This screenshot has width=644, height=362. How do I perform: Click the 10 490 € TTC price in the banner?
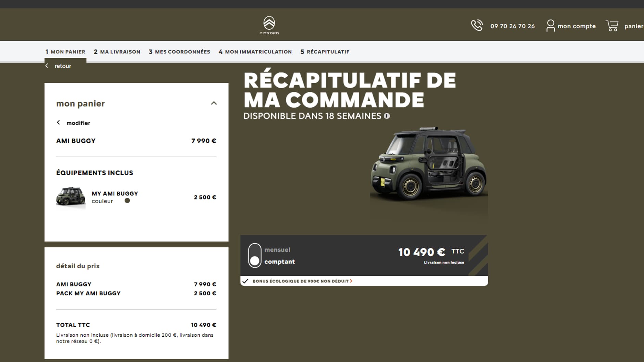coord(431,252)
